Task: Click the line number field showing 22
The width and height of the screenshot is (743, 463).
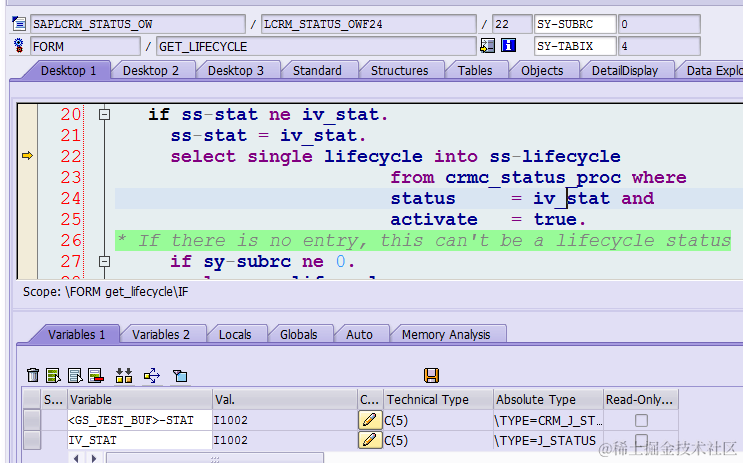Action: coord(512,24)
